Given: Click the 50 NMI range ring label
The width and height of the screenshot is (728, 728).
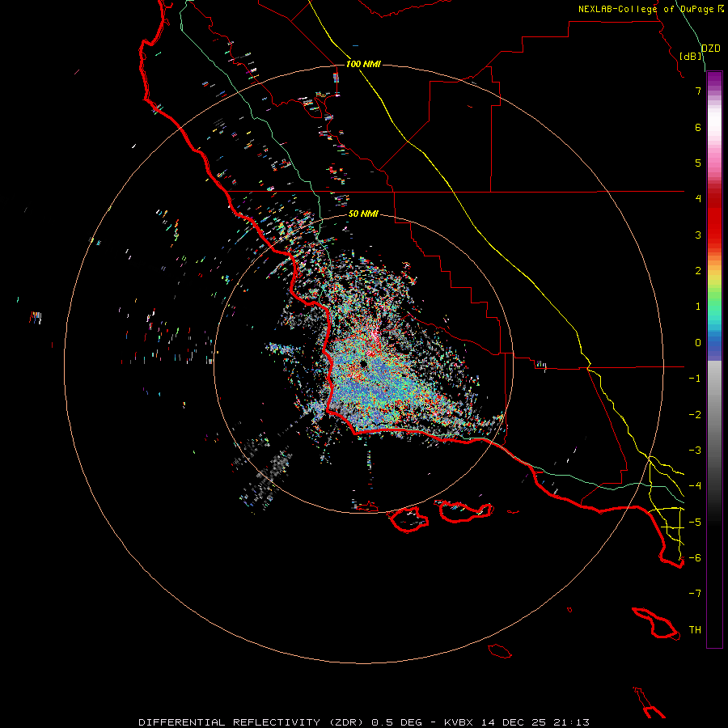Looking at the screenshot, I should [363, 214].
